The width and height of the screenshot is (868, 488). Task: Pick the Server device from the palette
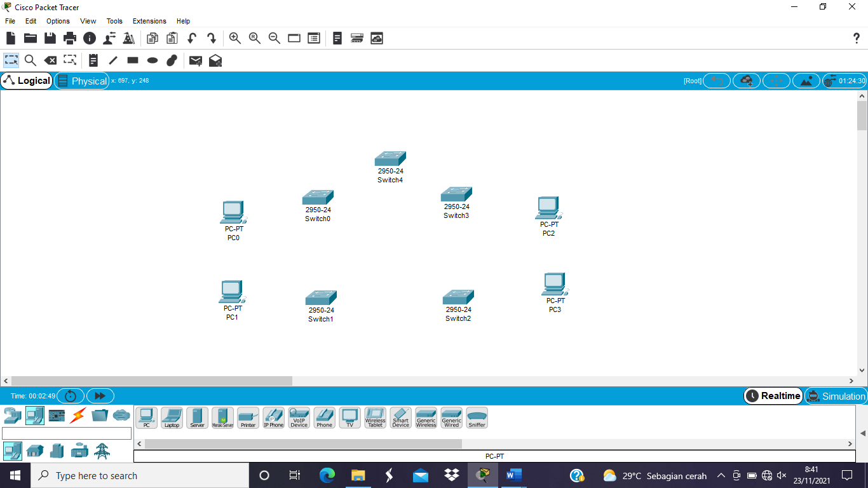point(198,417)
